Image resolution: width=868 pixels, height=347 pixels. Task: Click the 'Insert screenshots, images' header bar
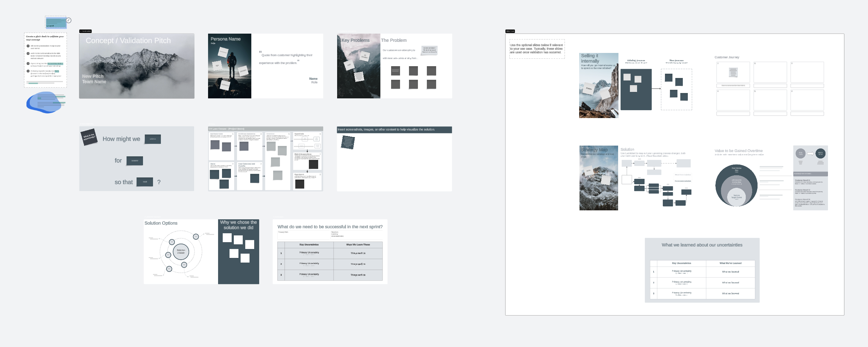394,129
